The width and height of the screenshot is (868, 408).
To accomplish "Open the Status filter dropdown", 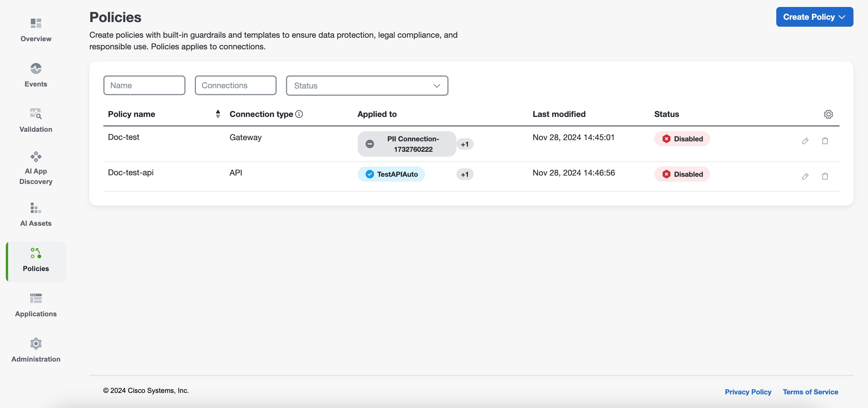I will (x=367, y=86).
